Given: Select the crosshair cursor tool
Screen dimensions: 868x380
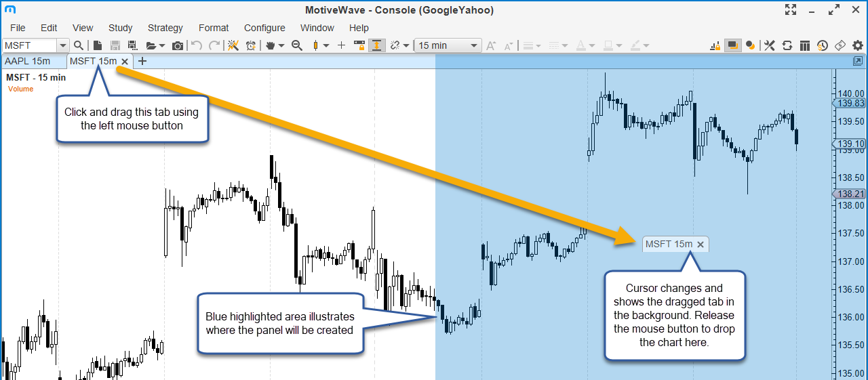Looking at the screenshot, I should click(341, 45).
